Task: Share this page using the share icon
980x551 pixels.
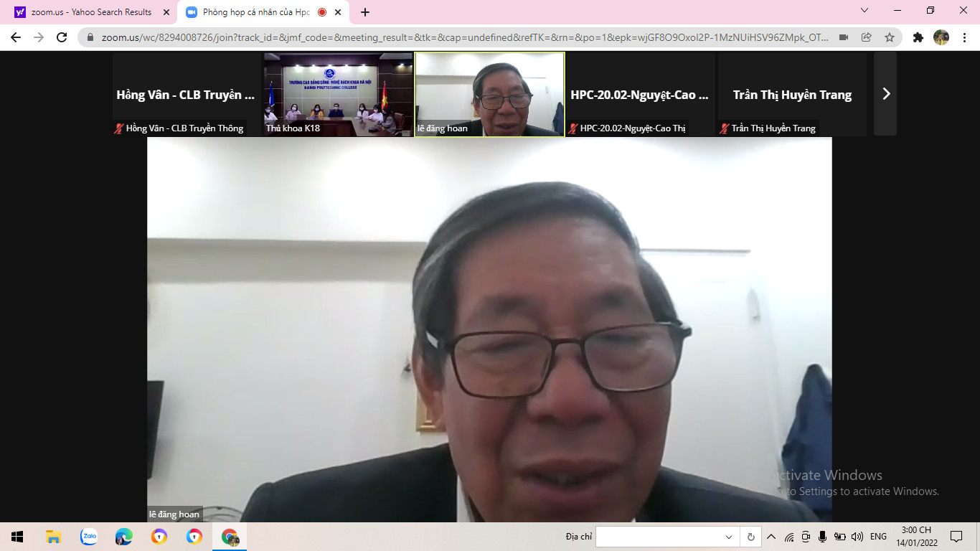Action: [867, 37]
